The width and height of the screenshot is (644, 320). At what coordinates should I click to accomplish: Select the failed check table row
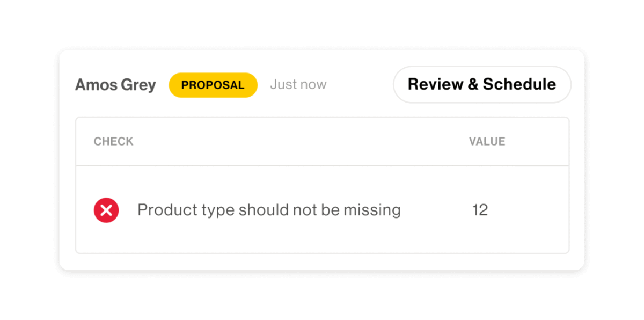pos(322,210)
